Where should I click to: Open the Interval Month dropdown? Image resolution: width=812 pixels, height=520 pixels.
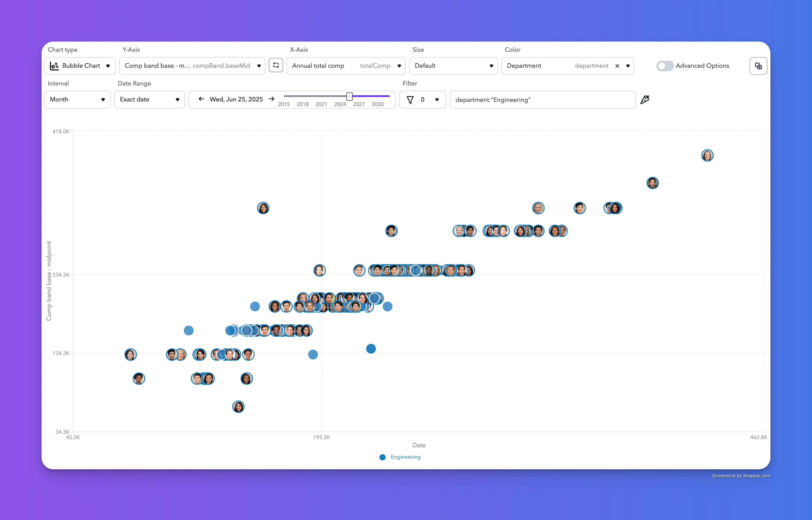click(x=77, y=100)
